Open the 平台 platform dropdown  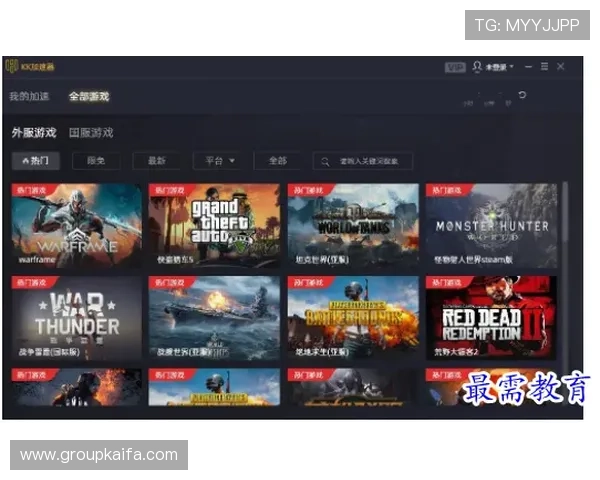point(220,160)
